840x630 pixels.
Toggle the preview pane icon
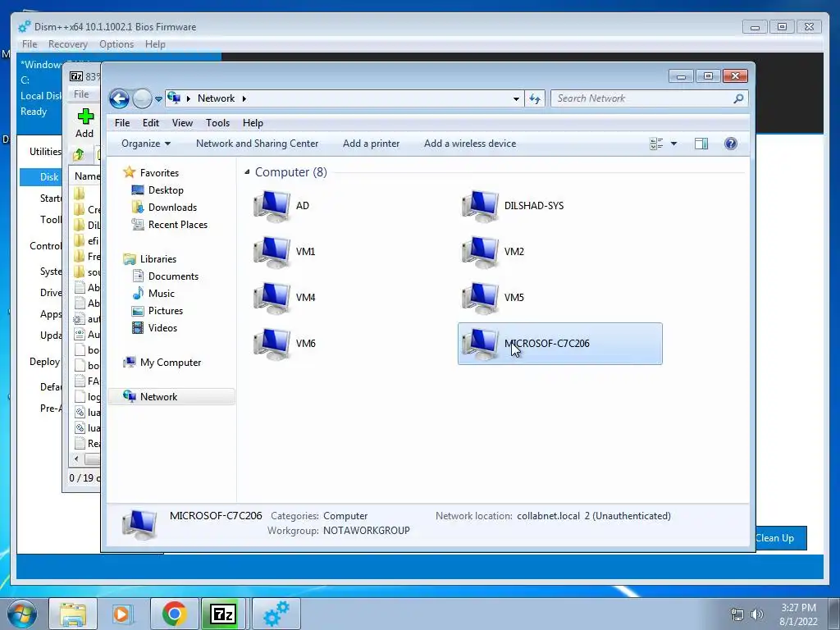[701, 144]
